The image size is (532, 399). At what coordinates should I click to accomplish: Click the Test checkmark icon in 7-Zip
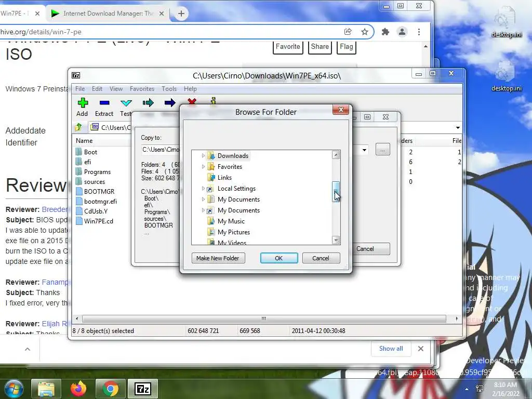click(126, 103)
